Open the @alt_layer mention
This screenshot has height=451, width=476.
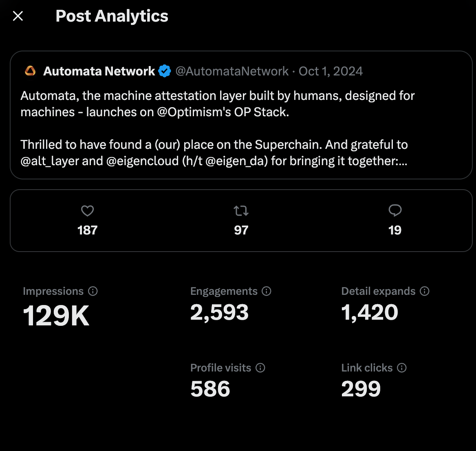coord(50,161)
